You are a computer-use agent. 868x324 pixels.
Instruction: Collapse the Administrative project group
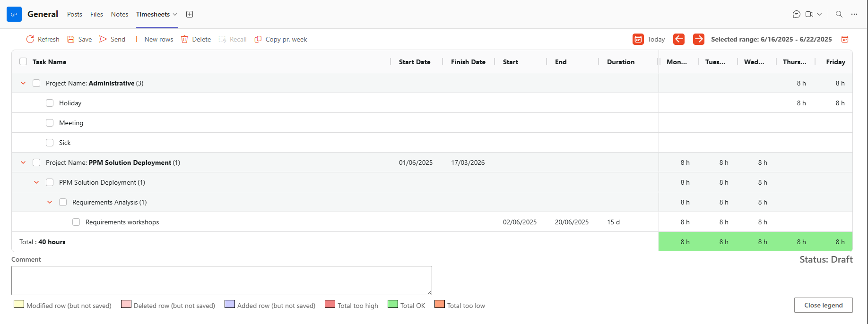[23, 83]
